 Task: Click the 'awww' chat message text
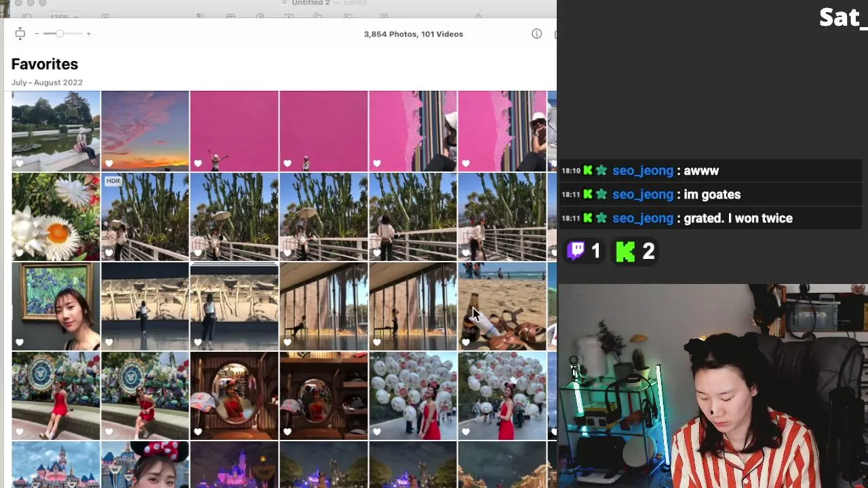coord(701,171)
